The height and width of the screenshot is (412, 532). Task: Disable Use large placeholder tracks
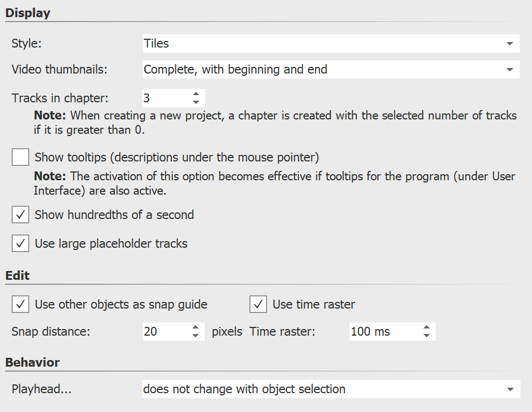(x=20, y=243)
